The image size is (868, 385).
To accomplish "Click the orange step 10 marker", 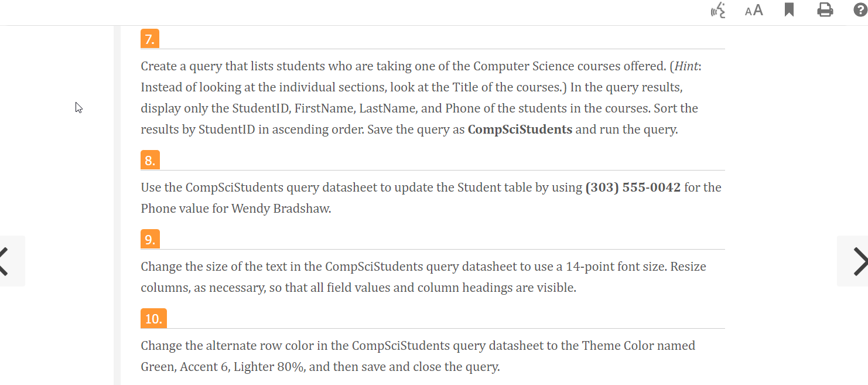I will pyautogui.click(x=153, y=318).
